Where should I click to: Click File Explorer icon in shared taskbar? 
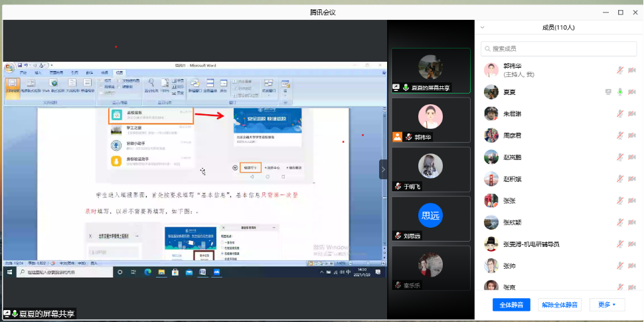161,272
